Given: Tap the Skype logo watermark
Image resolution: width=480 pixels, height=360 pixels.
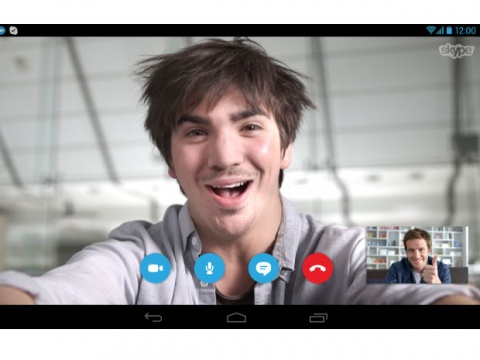Looking at the screenshot, I should [456, 51].
